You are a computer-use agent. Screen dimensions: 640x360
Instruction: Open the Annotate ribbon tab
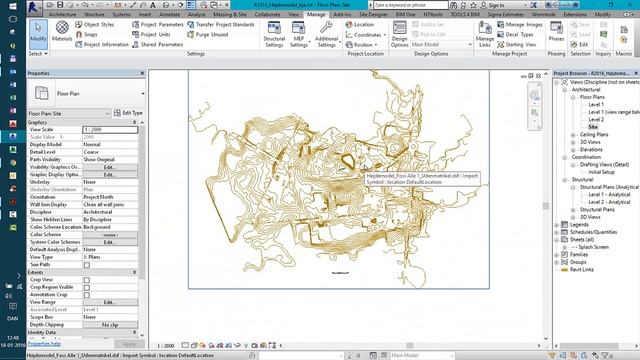coord(169,14)
